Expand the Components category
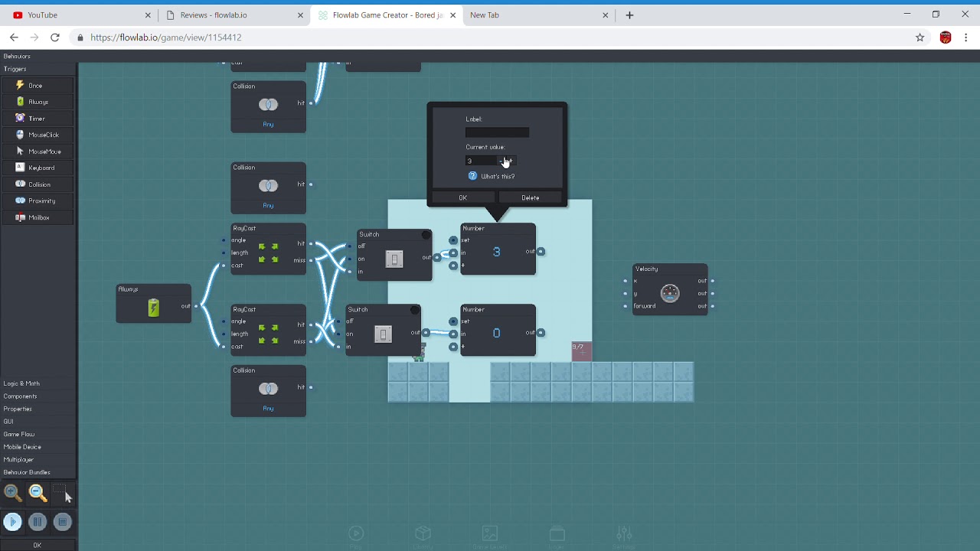The height and width of the screenshot is (551, 980). coord(20,396)
